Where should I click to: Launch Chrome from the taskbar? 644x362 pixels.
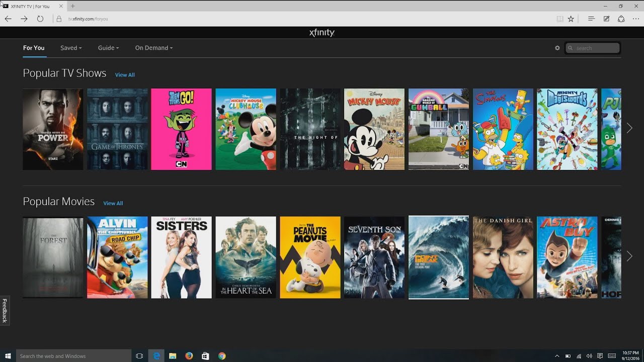(x=222, y=356)
